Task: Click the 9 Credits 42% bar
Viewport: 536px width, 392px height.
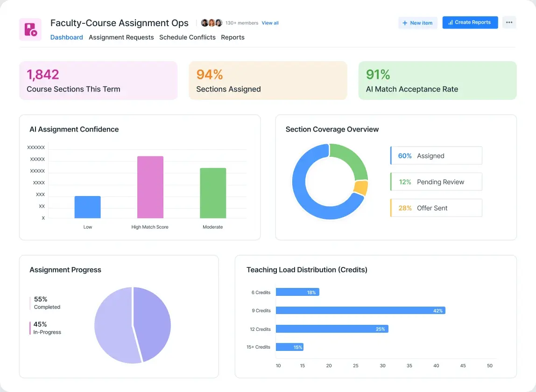Action: pyautogui.click(x=360, y=311)
